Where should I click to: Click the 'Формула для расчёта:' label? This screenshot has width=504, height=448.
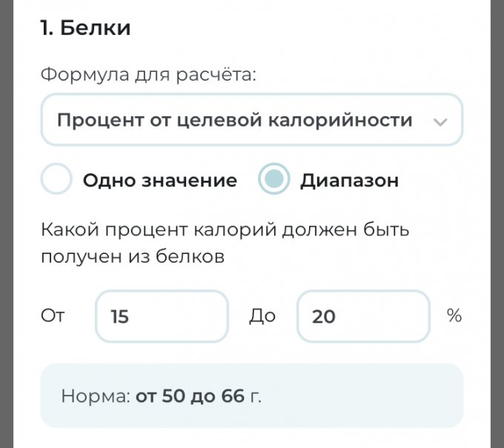pos(147,75)
